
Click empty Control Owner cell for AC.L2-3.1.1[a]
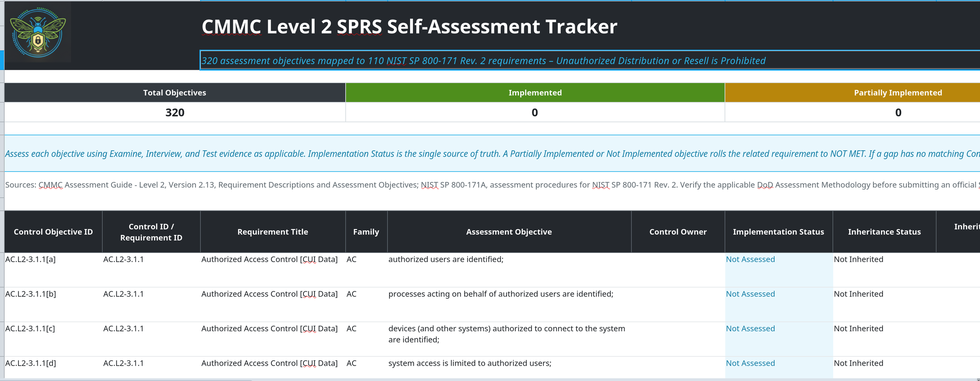tap(678, 270)
